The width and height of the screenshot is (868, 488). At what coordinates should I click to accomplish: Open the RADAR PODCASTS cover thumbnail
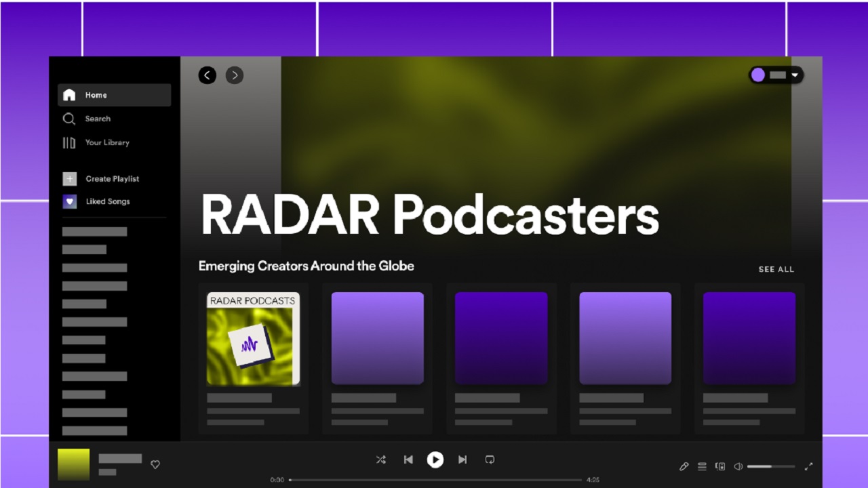(x=253, y=339)
